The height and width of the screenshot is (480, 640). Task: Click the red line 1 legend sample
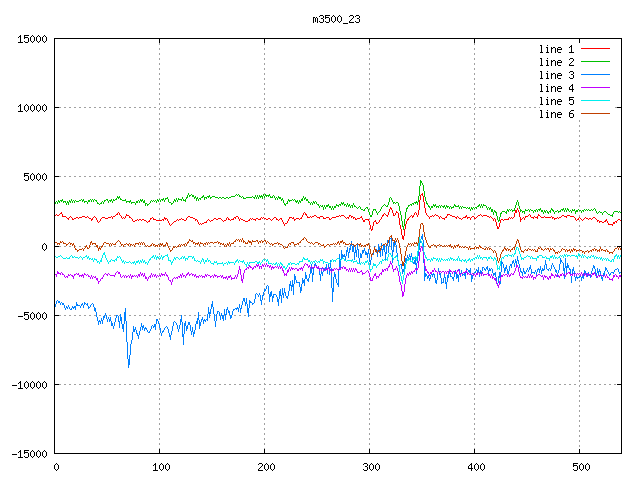coord(595,49)
